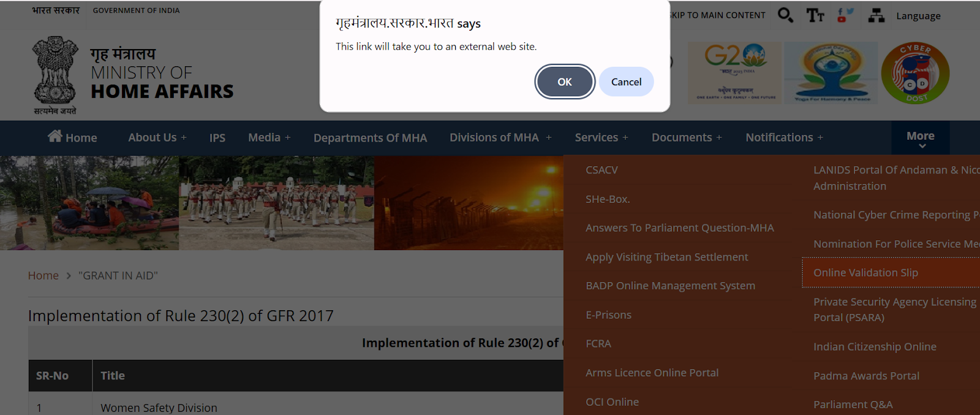980x415 pixels.
Task: Open the Language selector
Action: pos(918,16)
